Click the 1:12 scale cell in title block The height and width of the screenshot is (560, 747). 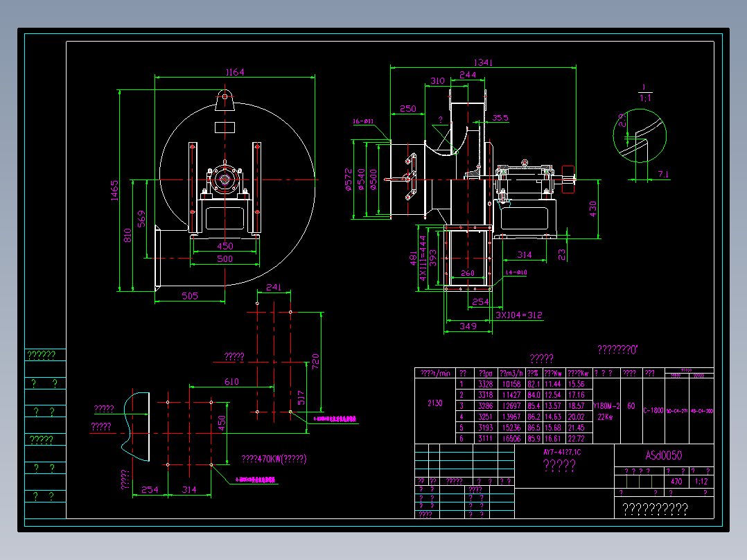point(701,482)
